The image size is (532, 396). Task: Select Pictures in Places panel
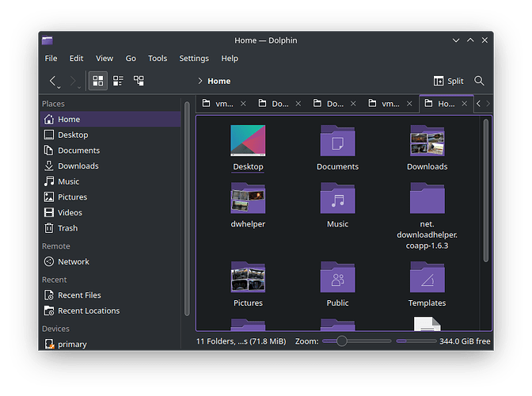tap(110, 197)
